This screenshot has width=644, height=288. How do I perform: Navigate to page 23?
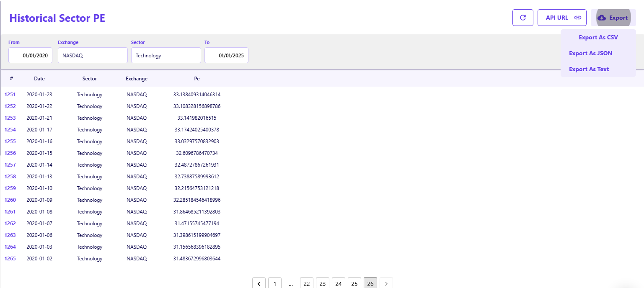tap(323, 283)
